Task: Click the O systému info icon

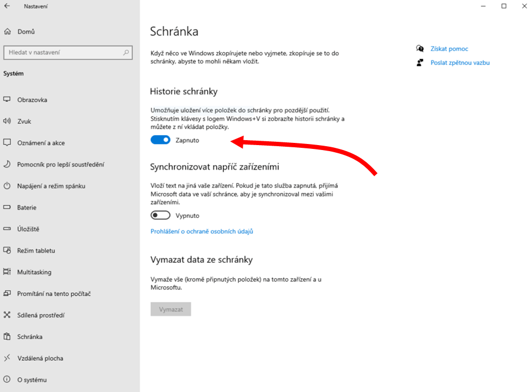Action: pos(7,379)
